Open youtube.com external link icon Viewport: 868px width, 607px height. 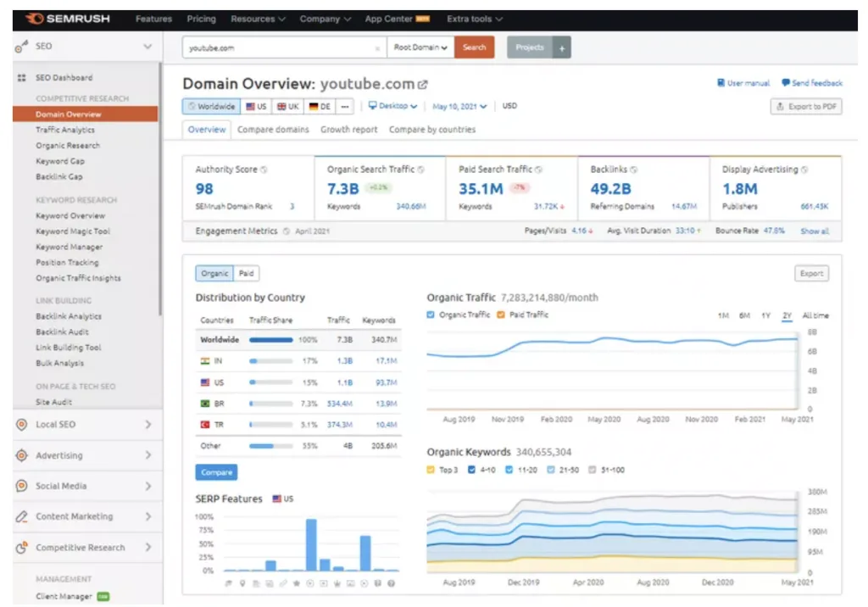423,85
